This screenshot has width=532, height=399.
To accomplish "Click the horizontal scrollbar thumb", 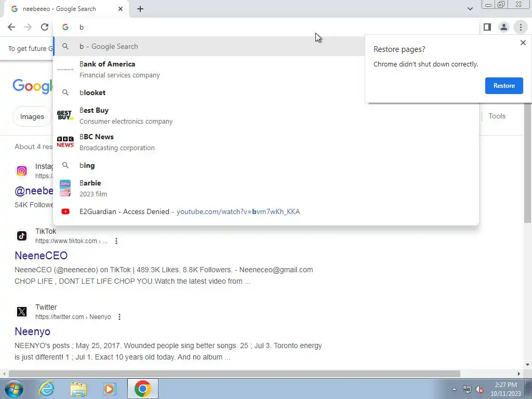I will pos(234,374).
